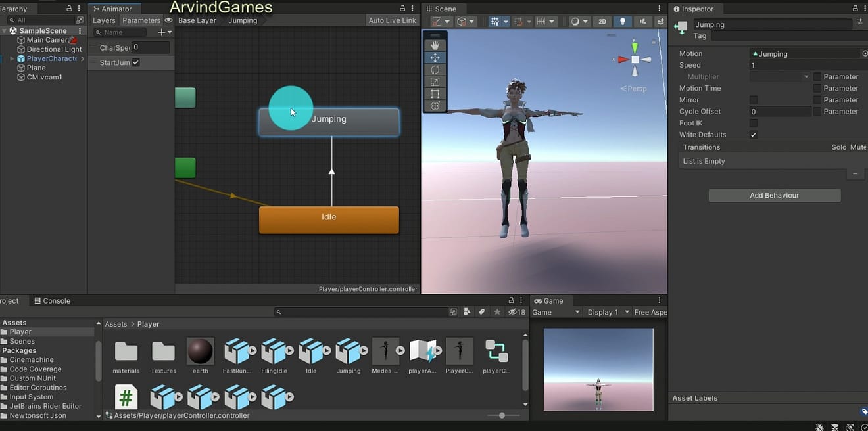Select the Rotate tool in the Scene toolbar
Viewport: 868px width, 431px height.
[434, 69]
